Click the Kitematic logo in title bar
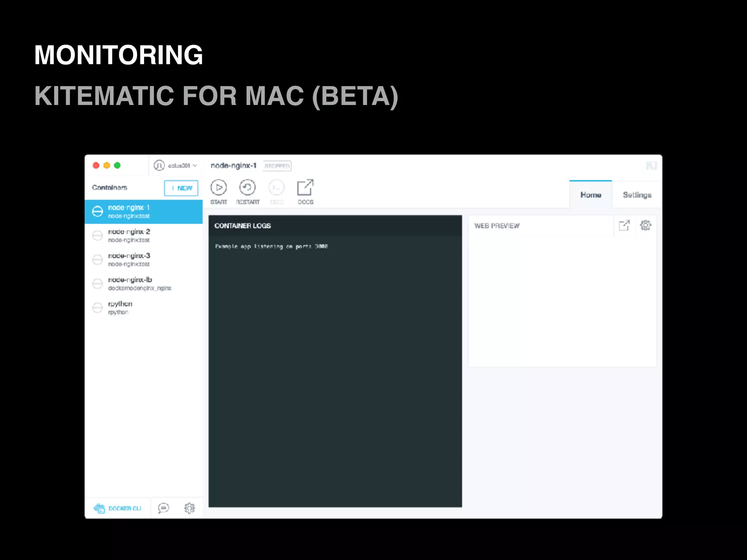 [x=651, y=166]
